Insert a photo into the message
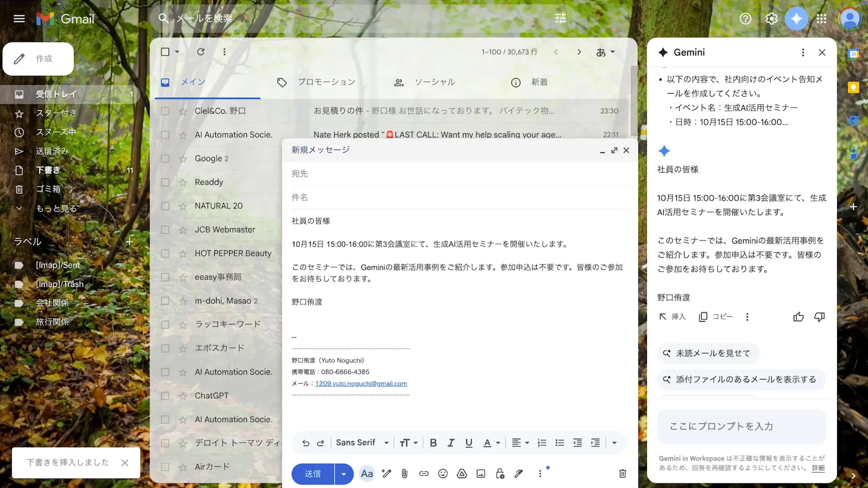Image resolution: width=868 pixels, height=488 pixels. click(481, 474)
